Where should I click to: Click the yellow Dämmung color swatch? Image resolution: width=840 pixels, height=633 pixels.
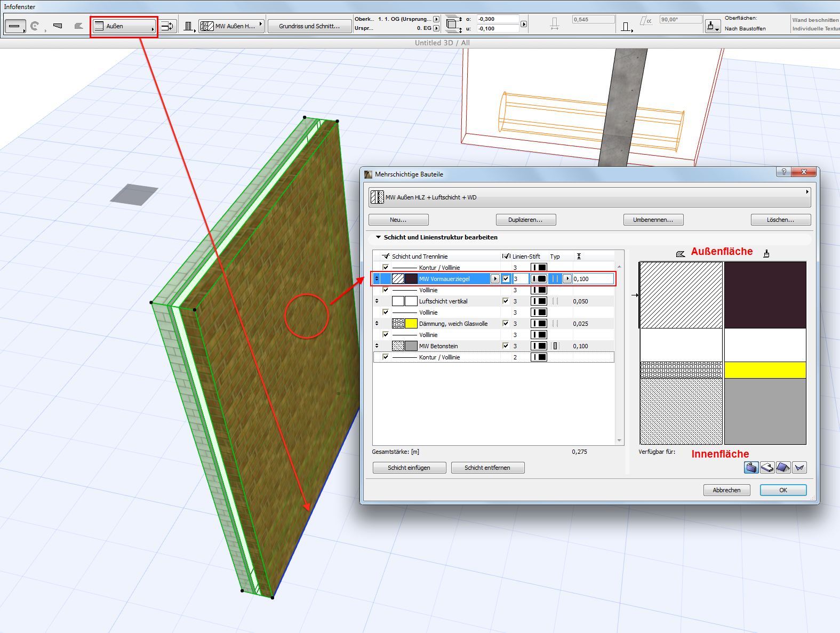[411, 324]
